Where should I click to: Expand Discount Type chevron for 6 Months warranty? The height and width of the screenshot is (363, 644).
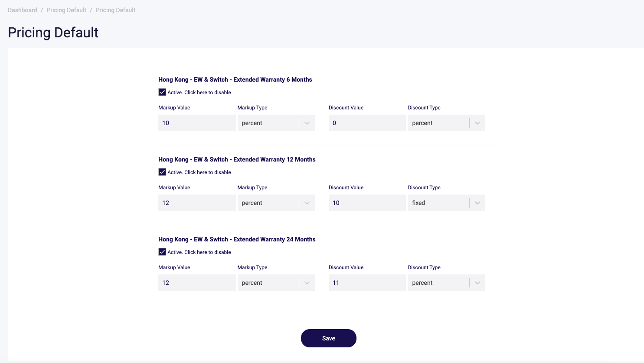pos(477,123)
